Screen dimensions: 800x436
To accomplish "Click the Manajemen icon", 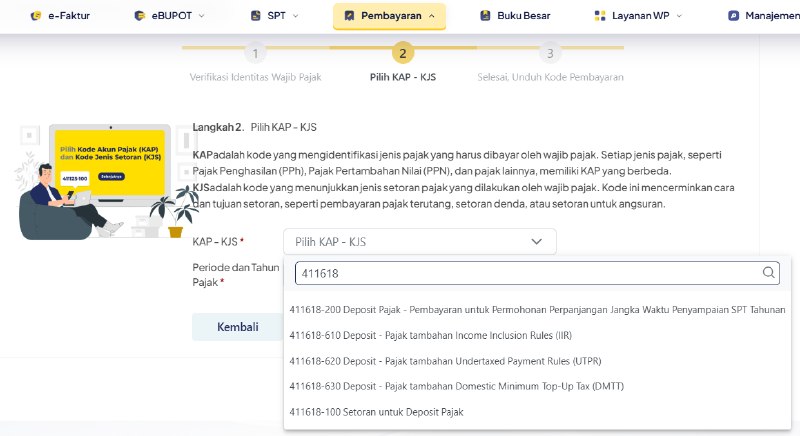I will [x=733, y=16].
